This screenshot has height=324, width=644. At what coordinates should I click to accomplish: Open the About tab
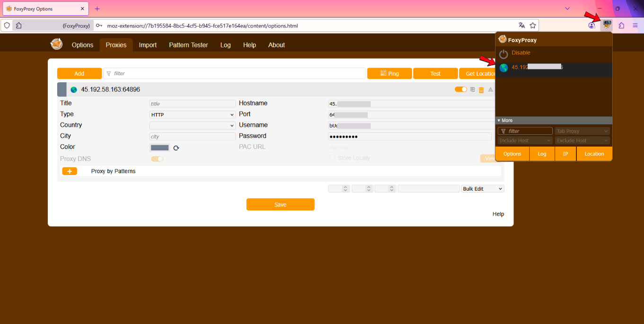coord(277,45)
